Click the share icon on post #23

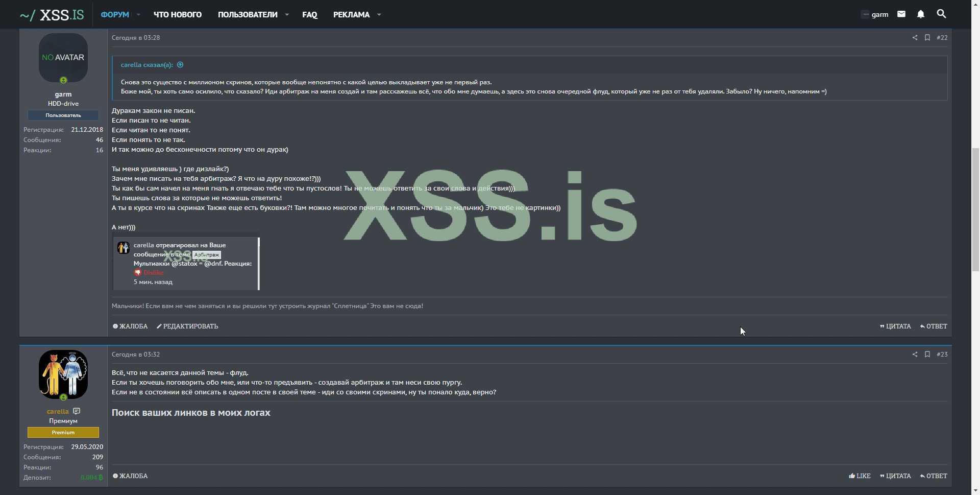click(x=915, y=355)
